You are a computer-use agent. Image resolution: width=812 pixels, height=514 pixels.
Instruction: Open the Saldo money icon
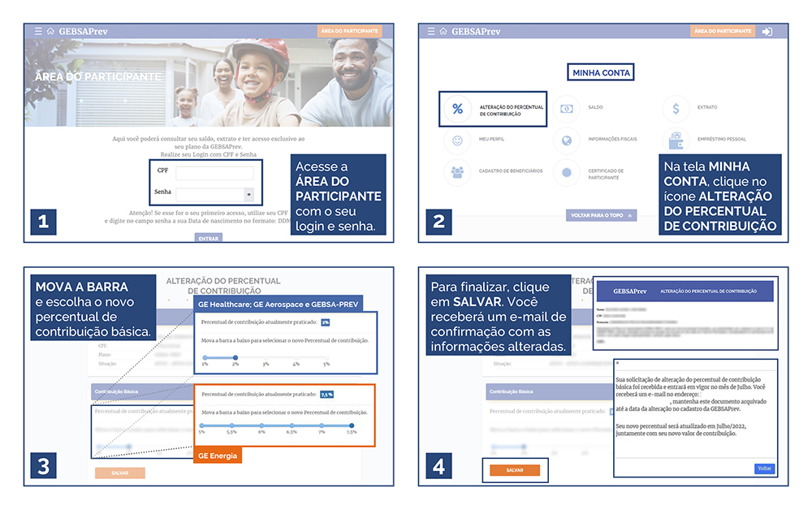(567, 109)
